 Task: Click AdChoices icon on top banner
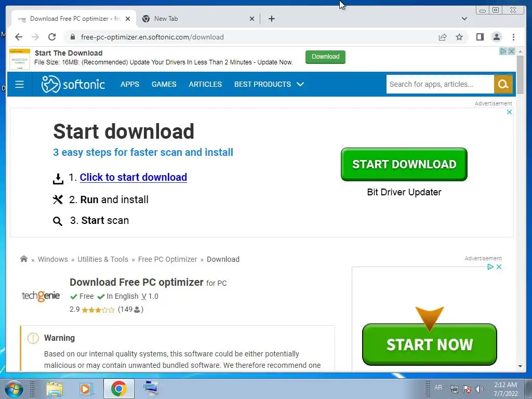(x=503, y=51)
